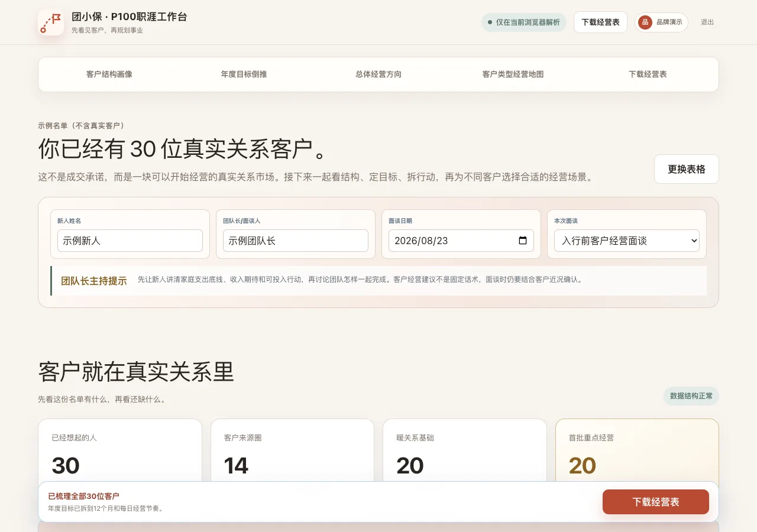Click the 团队长主持提示 heading
The height and width of the screenshot is (532, 757).
coord(94,281)
